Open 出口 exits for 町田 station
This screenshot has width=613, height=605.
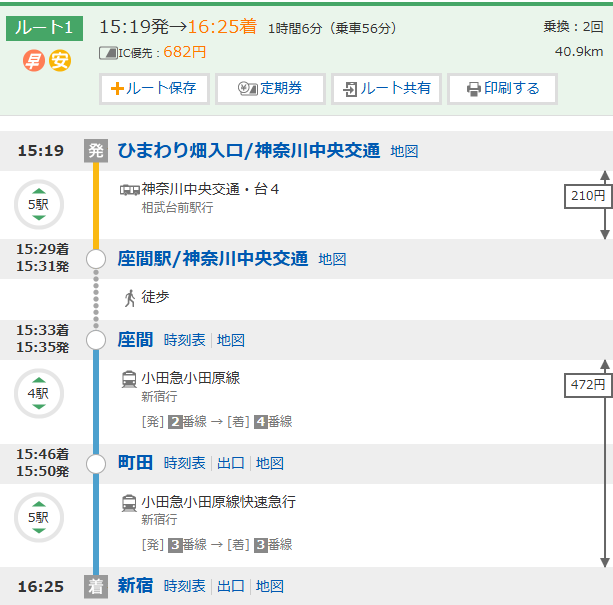[x=231, y=463]
